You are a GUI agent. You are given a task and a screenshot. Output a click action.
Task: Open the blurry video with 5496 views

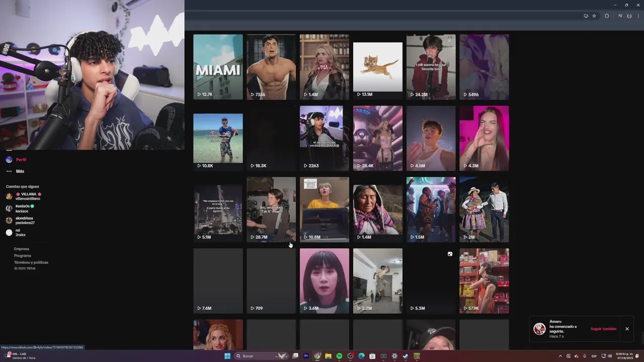[484, 67]
